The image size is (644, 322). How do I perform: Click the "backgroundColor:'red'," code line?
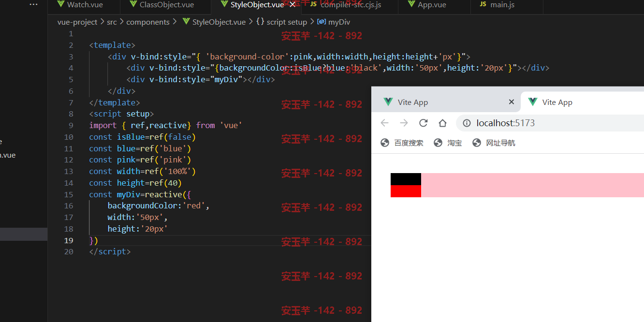tap(159, 206)
